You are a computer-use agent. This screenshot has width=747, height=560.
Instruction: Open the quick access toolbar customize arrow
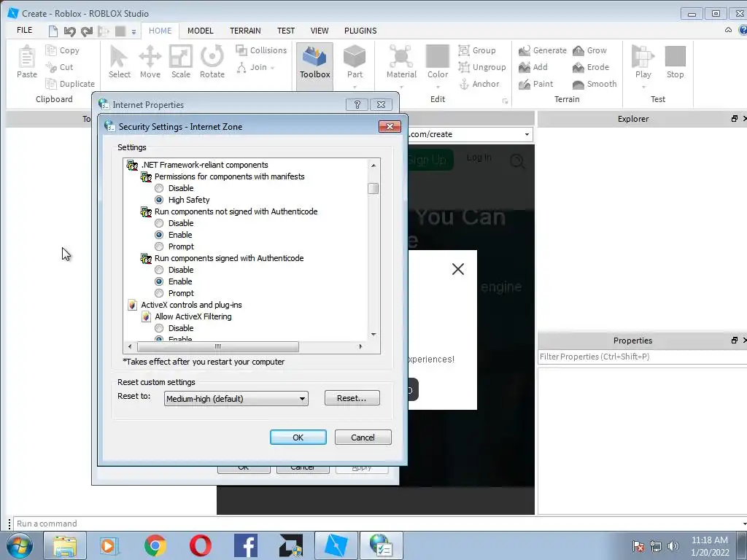(134, 32)
